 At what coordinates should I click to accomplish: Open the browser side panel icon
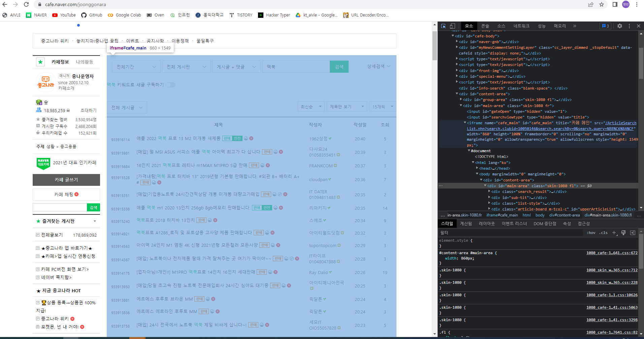click(x=615, y=4)
